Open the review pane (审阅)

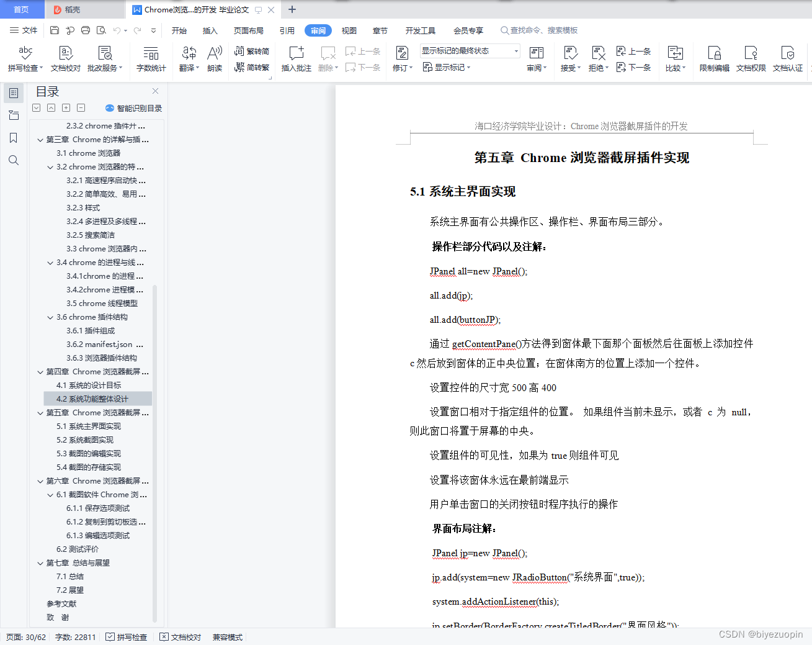(x=537, y=59)
